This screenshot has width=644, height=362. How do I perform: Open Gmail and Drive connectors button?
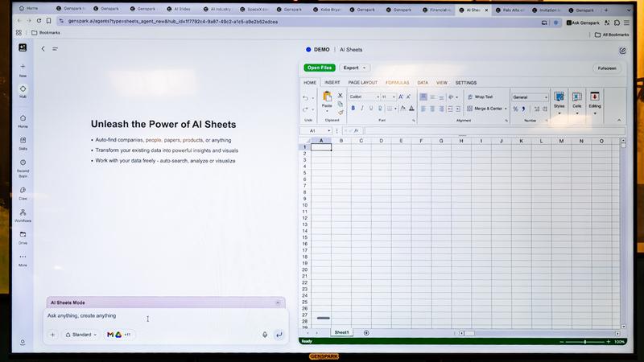pos(118,335)
